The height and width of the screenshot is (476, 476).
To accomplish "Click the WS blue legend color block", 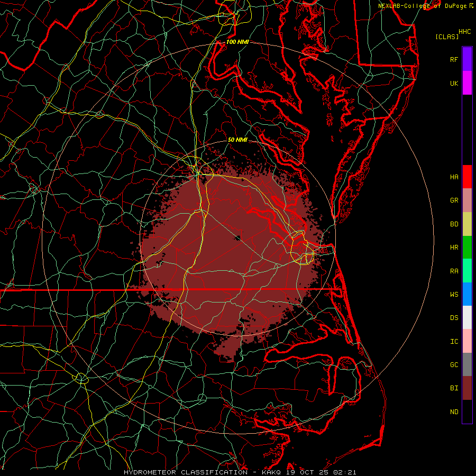I will point(467,294).
